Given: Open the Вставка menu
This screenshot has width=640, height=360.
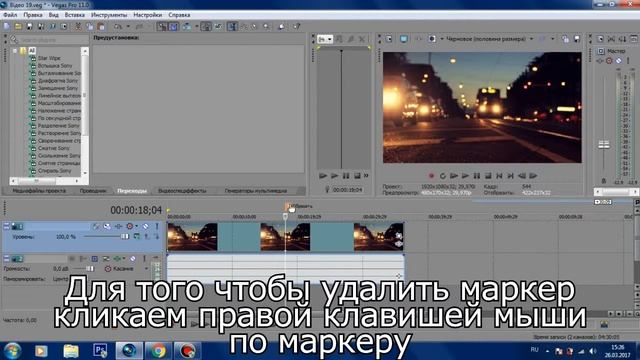Looking at the screenshot, I should 75,15.
